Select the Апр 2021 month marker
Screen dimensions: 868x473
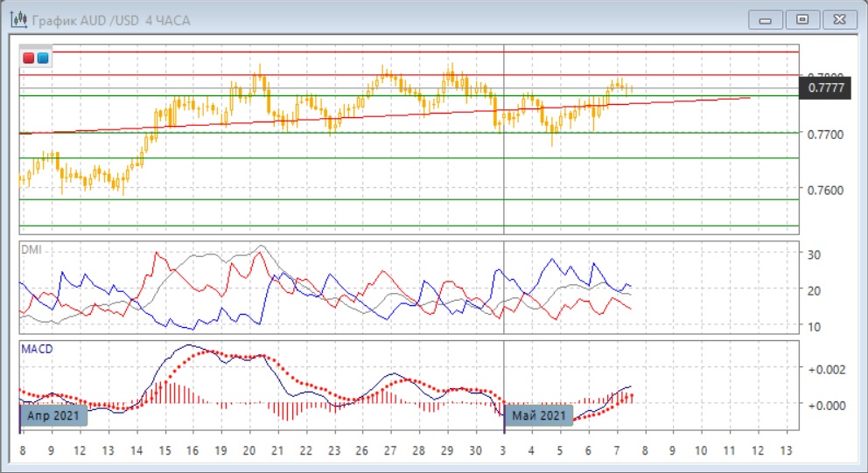tap(53, 415)
